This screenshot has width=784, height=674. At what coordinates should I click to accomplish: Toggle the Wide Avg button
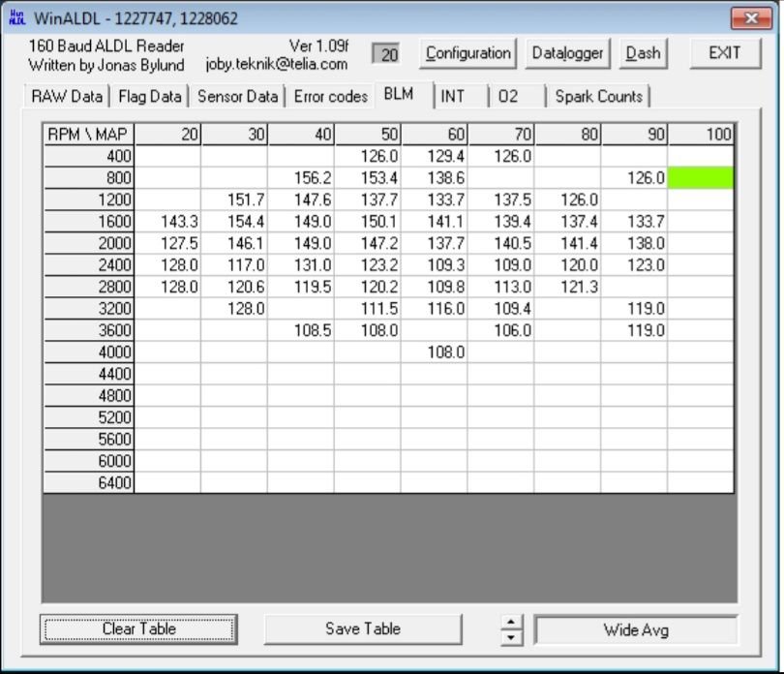(636, 630)
